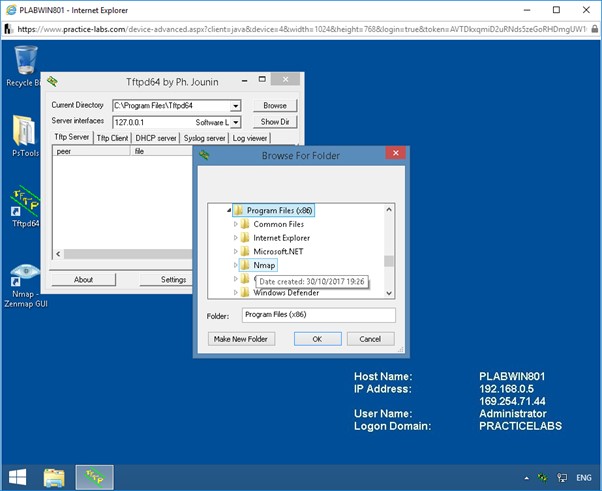Select the Windows Defender folder icon
This screenshot has height=491, width=602.
[x=245, y=293]
